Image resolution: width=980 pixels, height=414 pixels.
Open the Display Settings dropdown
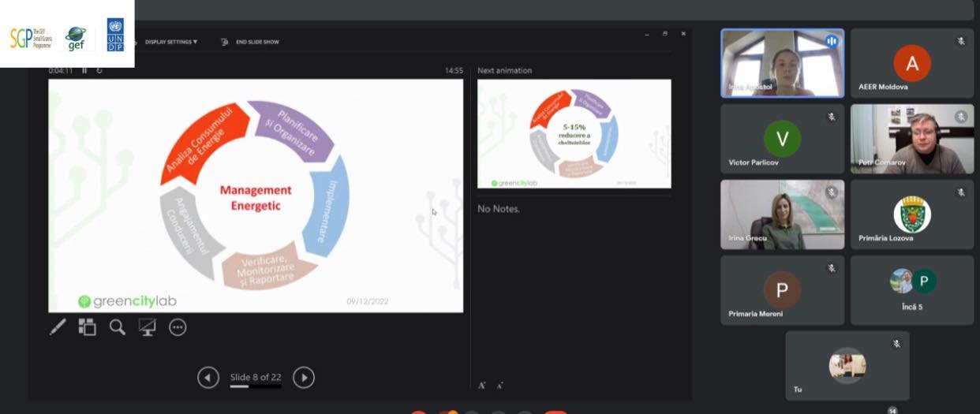click(x=170, y=42)
